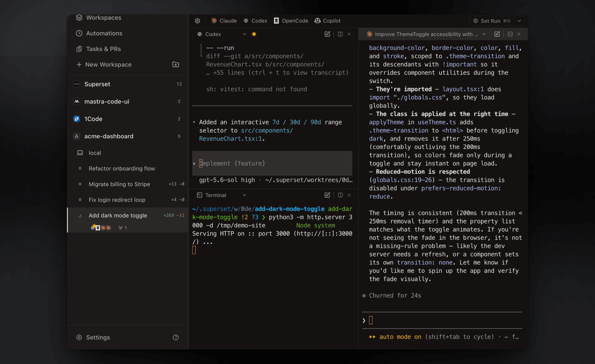Open the Migrate billing to Stripe workspace
Screen dimensions: 595x364
[127, 184]
